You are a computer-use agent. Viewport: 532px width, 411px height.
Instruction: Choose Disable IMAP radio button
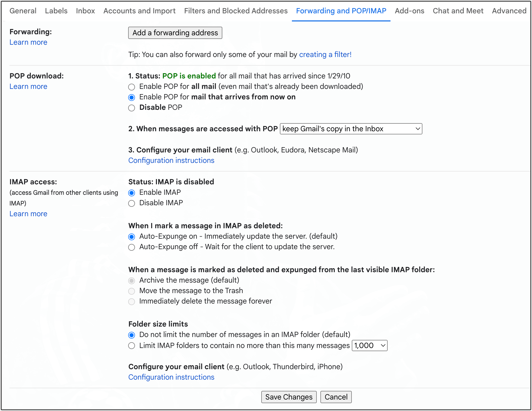132,203
